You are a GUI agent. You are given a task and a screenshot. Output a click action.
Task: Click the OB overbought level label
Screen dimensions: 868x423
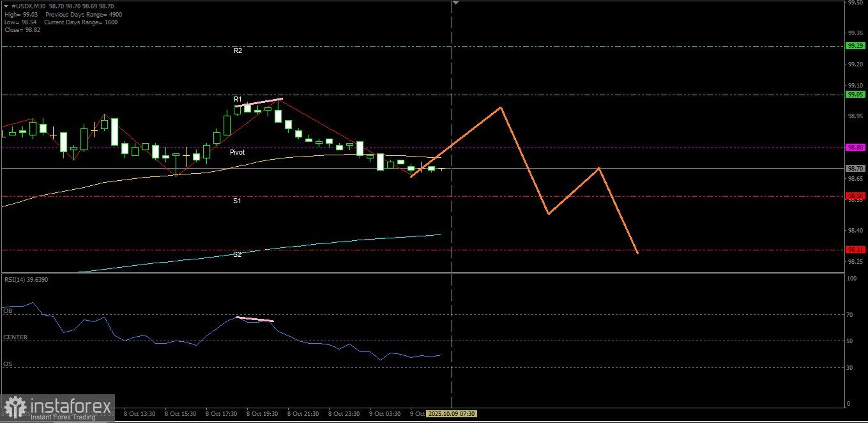tap(8, 311)
